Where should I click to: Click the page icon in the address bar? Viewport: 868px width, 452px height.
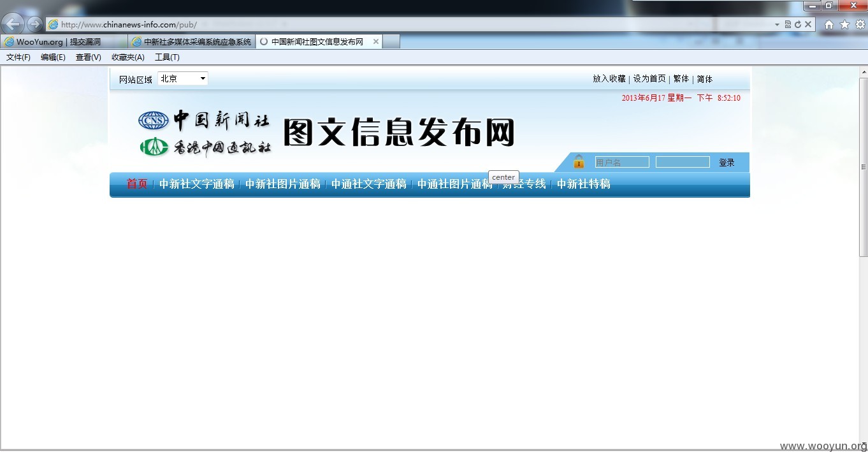54,24
